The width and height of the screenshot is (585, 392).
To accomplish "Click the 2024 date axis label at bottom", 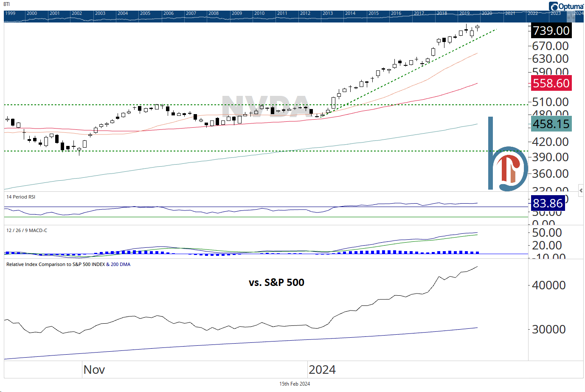I will point(322,370).
